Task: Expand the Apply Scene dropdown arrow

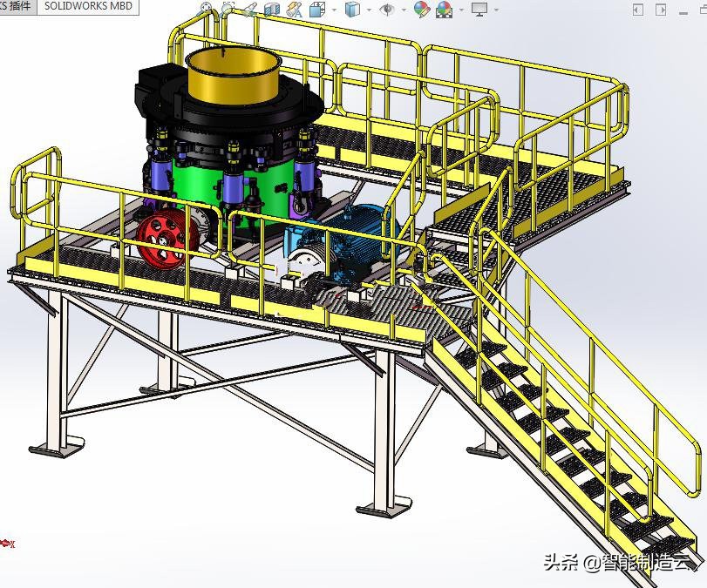Action: 461,10
